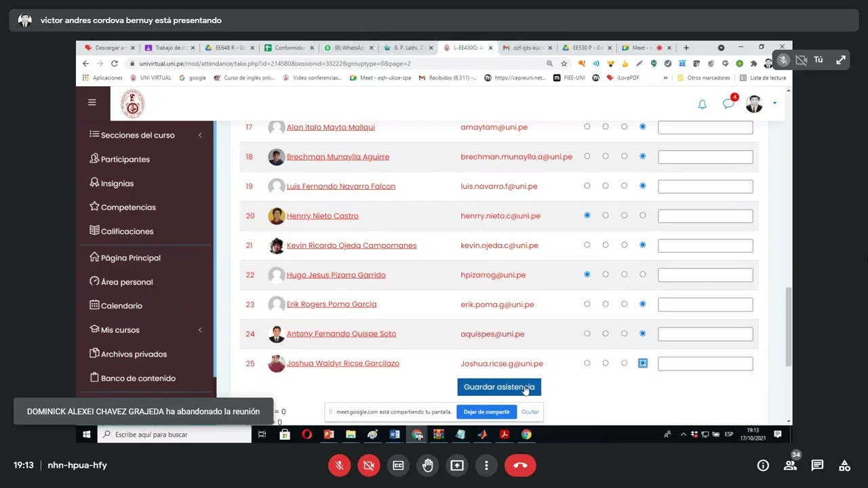Enable closed captions in Meet
Viewport: 868px width, 488px height.
[x=398, y=466]
